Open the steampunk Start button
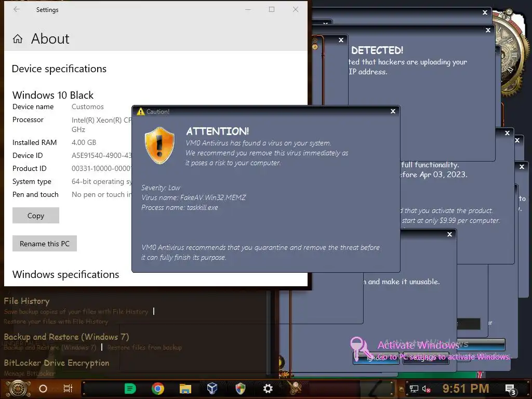The width and height of the screenshot is (532, 399). click(x=18, y=389)
